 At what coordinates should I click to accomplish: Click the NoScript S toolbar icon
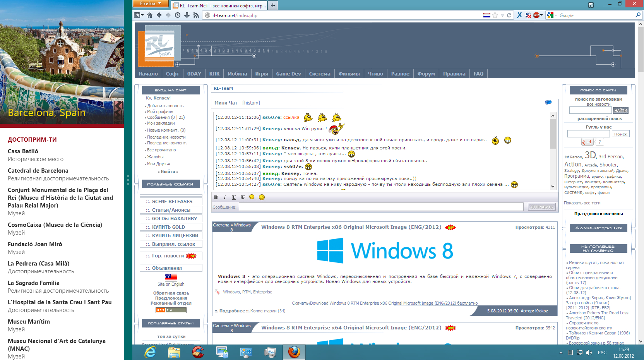click(528, 15)
